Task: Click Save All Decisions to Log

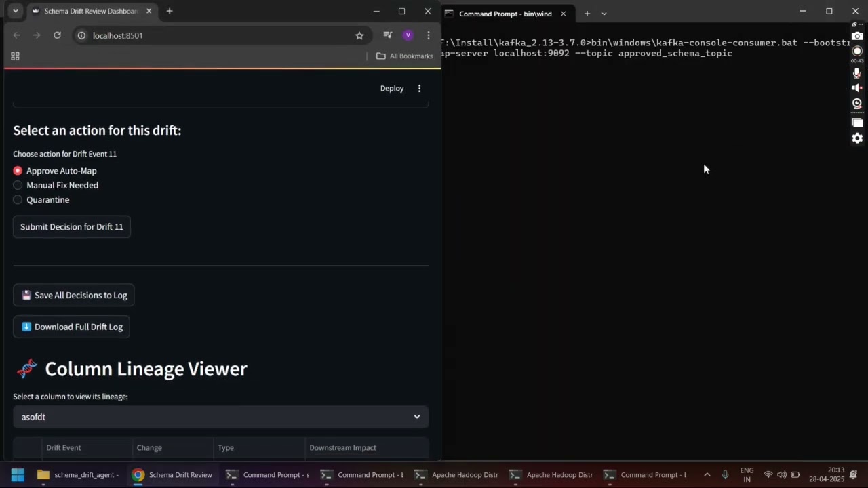Action: 74,295
